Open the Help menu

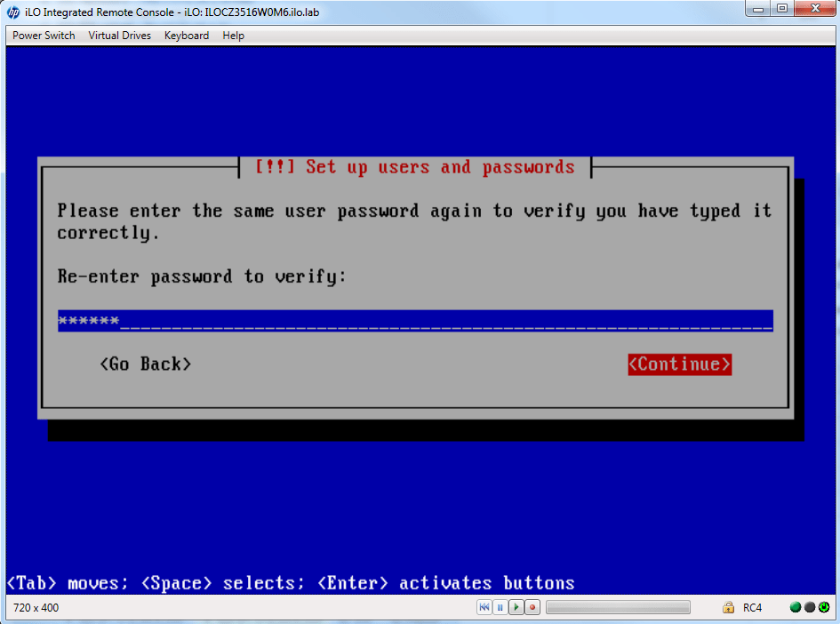coord(234,36)
